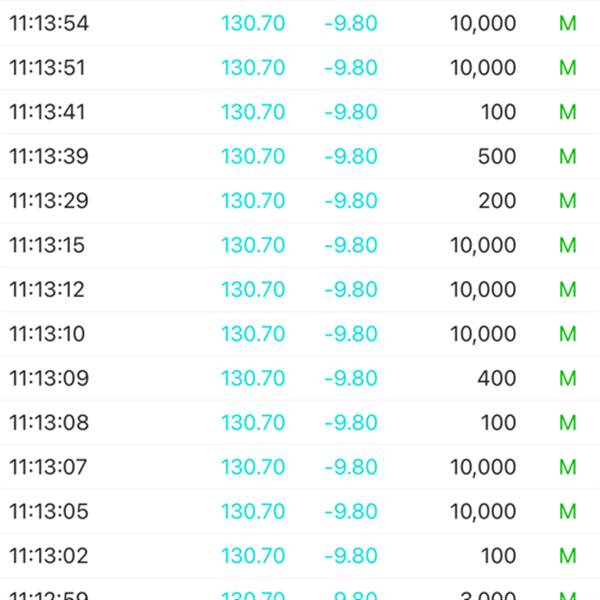The height and width of the screenshot is (600, 600).
Task: Select the 11:13:54 trade row
Action: [300, 23]
